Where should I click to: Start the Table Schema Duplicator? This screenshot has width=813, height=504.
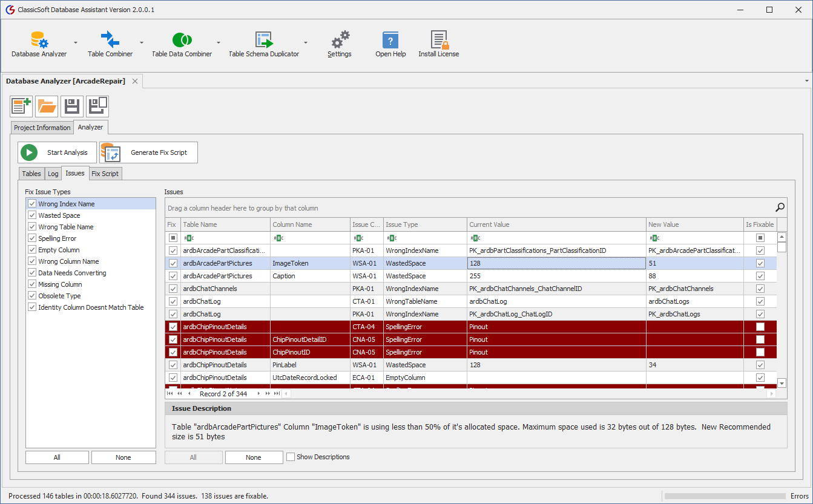coord(265,42)
